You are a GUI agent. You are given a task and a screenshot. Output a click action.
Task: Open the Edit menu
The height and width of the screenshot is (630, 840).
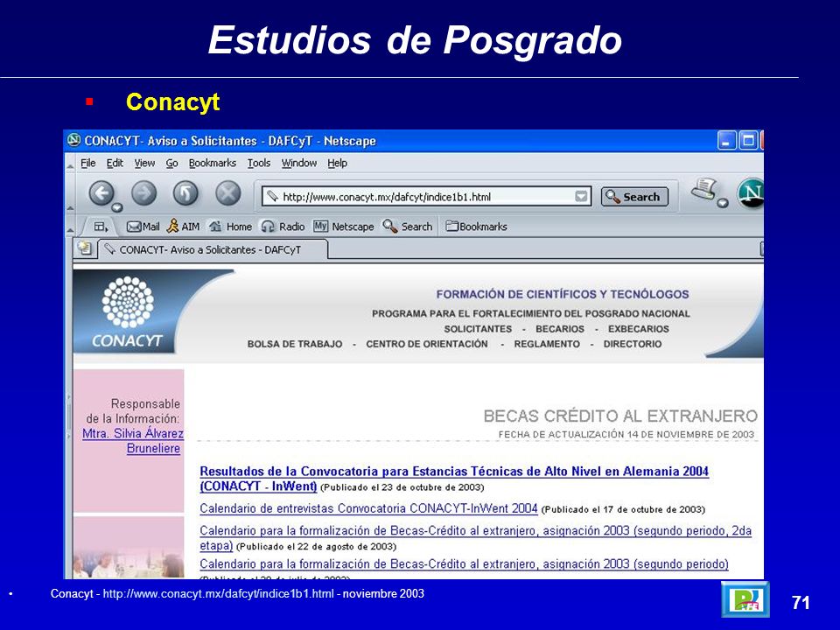click(x=115, y=163)
